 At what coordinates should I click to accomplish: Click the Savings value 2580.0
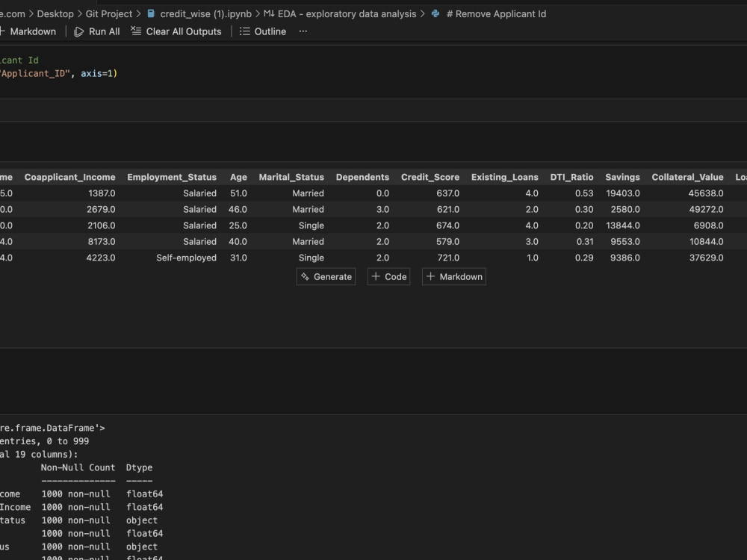point(625,210)
